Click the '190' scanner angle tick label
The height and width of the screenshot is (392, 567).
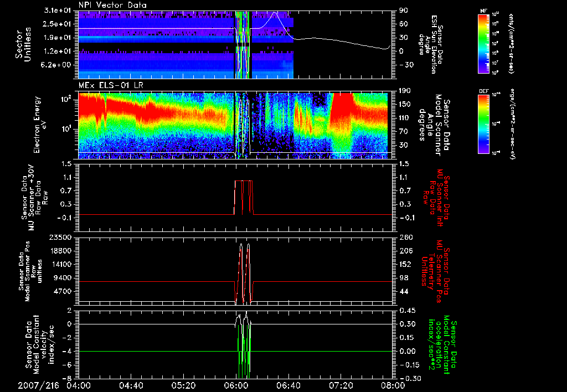(405, 91)
